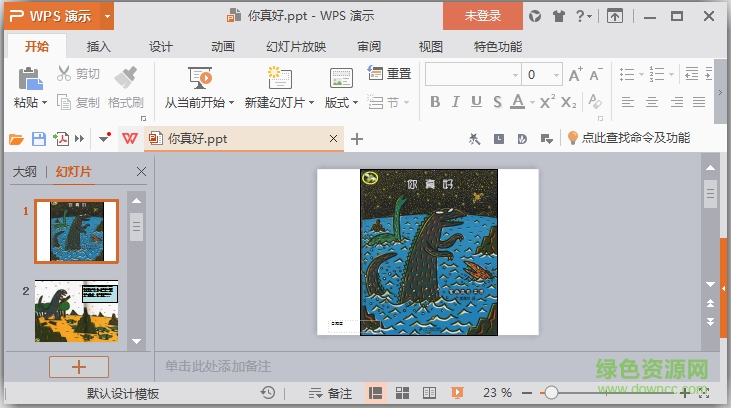Image resolution: width=731 pixels, height=408 pixels.
Task: Click the 未登录 login button
Action: pyautogui.click(x=483, y=16)
